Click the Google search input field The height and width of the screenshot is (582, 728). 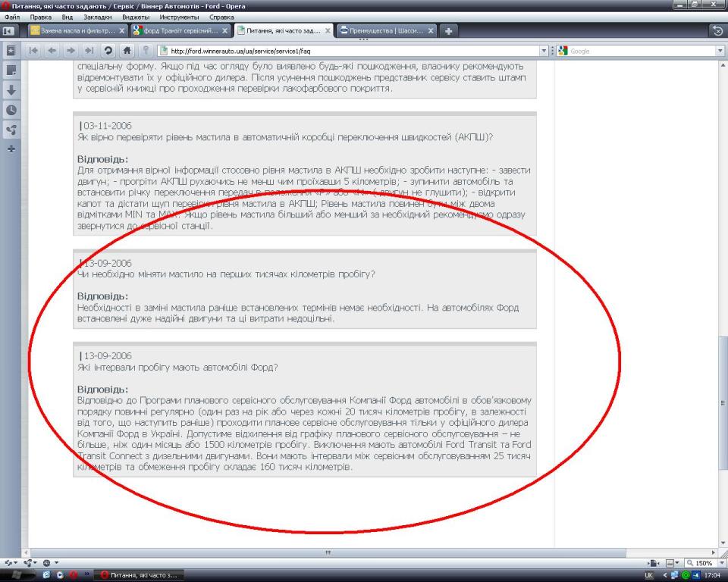pyautogui.click(x=641, y=51)
